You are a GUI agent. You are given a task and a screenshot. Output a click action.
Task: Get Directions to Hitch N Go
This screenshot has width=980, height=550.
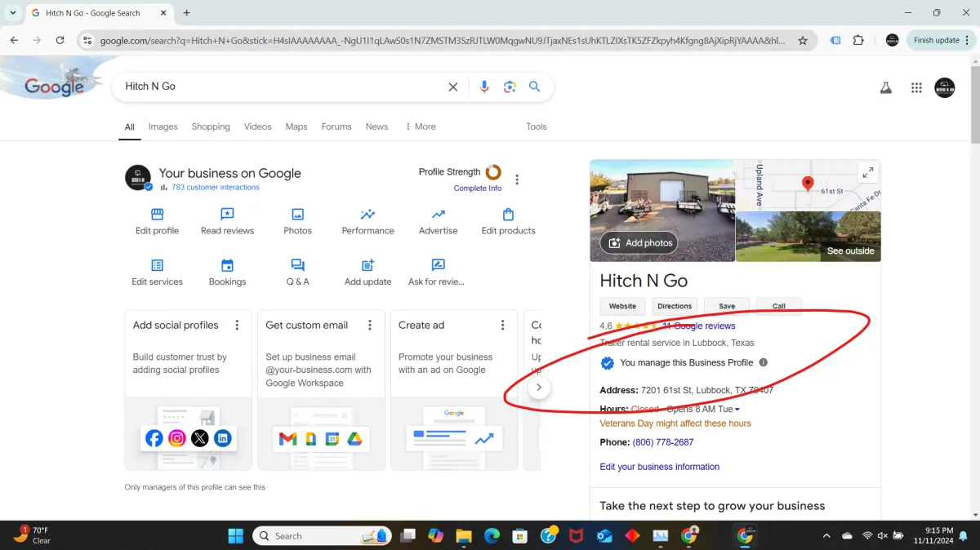click(x=675, y=306)
